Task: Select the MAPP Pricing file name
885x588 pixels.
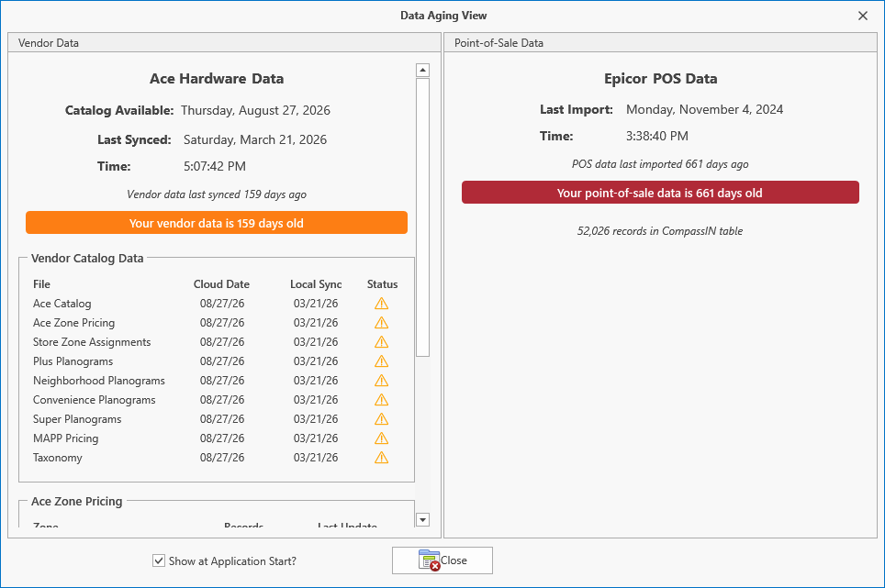Action: pyautogui.click(x=65, y=438)
